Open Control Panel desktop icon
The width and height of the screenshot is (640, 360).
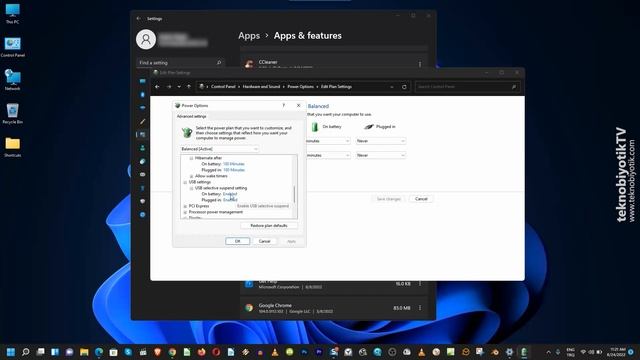12,47
